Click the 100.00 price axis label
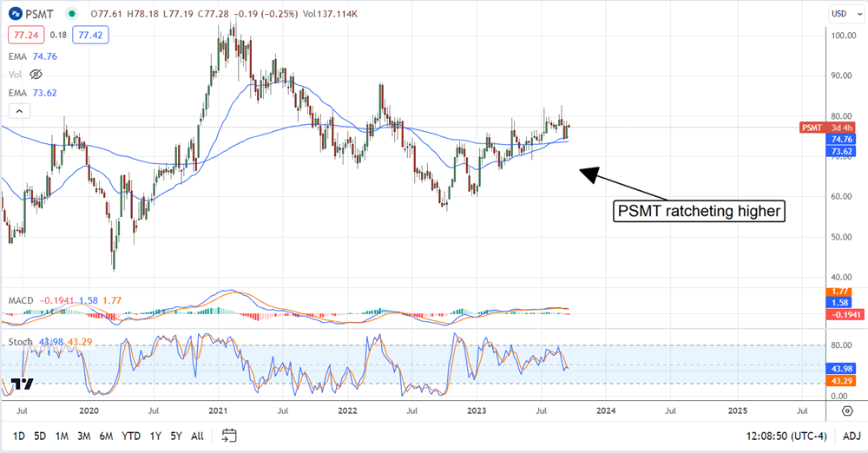868x453 pixels. pos(844,36)
